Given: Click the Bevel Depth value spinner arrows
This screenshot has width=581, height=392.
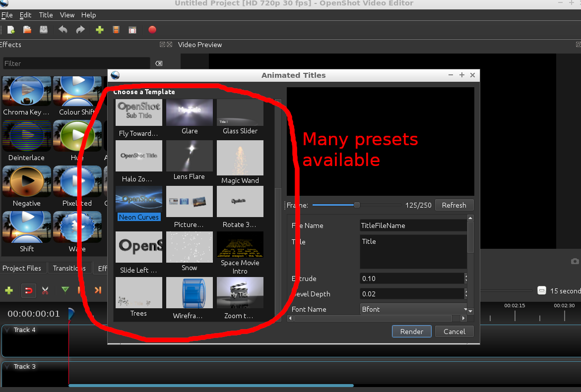Looking at the screenshot, I should coord(466,294).
